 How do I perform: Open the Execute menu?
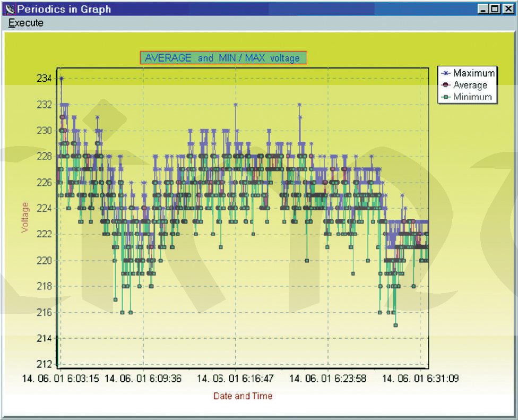point(26,23)
